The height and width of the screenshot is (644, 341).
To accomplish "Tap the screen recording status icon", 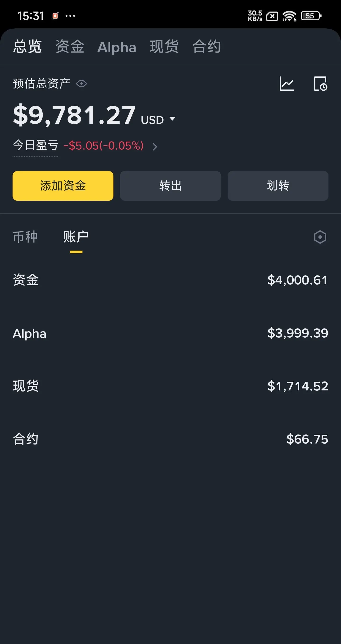I will coord(55,16).
